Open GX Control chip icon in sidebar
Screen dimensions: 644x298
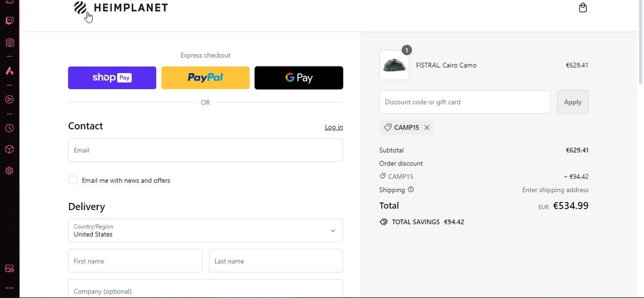[9, 43]
